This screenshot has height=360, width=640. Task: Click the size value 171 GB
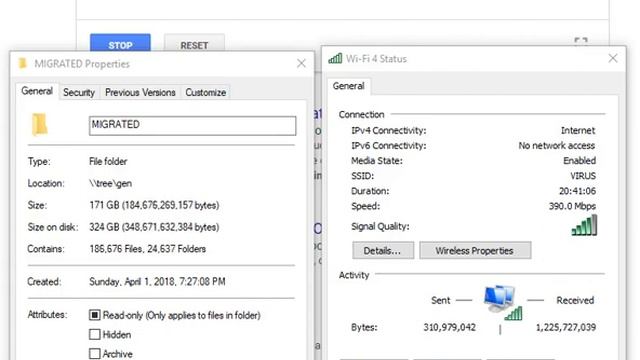tap(154, 205)
